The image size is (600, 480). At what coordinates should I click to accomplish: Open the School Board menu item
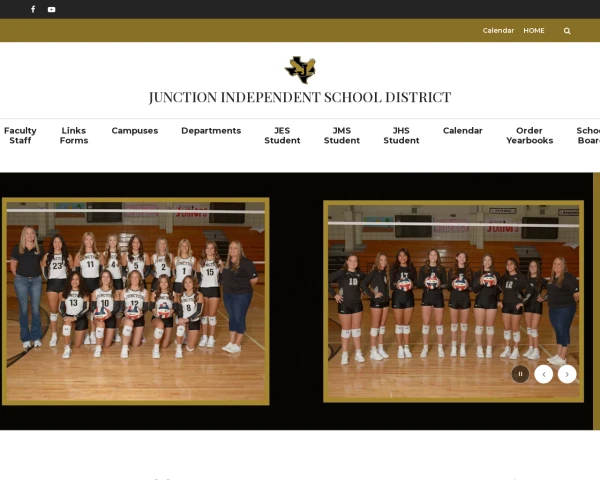588,136
